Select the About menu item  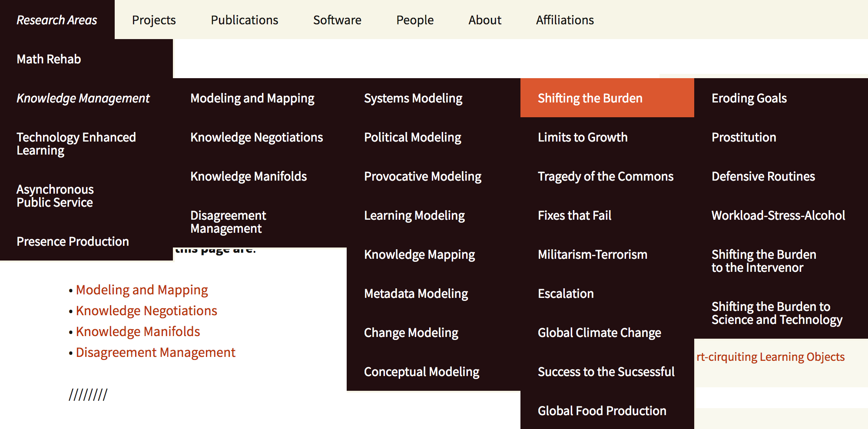(x=485, y=20)
